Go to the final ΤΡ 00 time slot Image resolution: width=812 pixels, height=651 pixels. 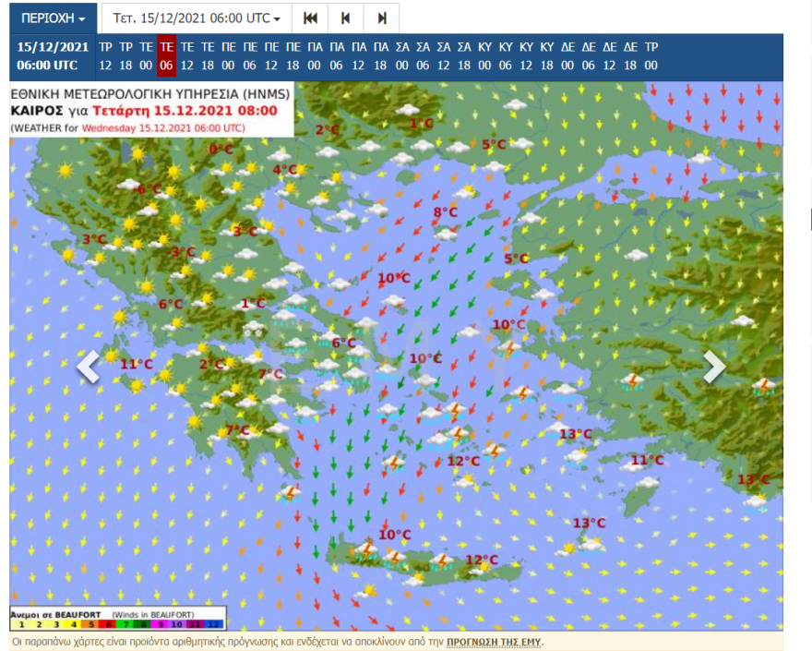coord(651,56)
